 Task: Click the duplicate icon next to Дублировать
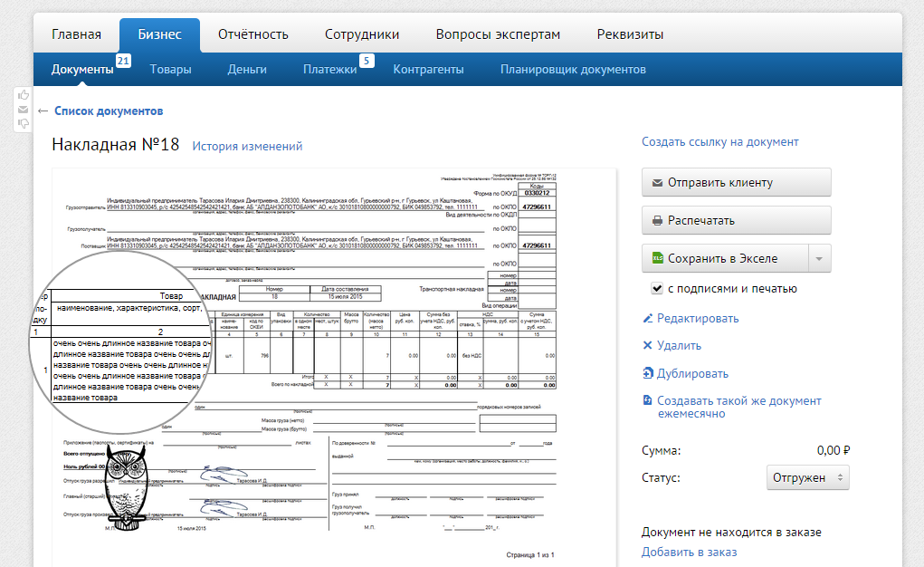(x=648, y=373)
